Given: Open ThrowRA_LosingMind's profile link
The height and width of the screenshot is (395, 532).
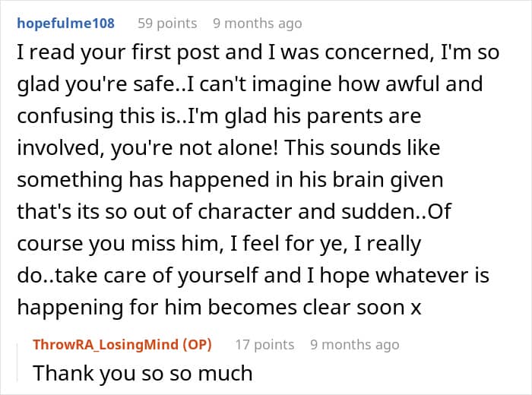Looking at the screenshot, I should point(106,344).
